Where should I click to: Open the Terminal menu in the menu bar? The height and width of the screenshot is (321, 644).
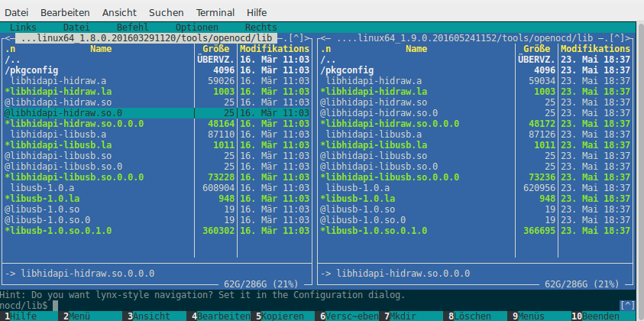215,13
